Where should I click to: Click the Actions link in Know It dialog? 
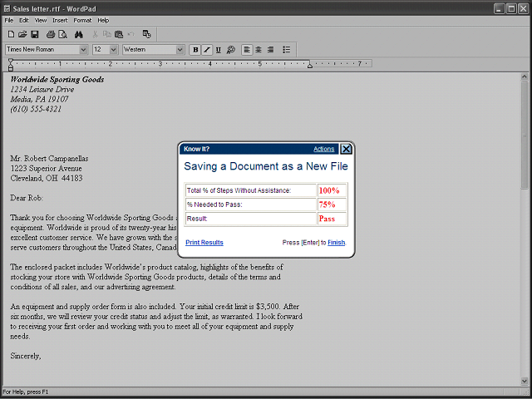[323, 149]
